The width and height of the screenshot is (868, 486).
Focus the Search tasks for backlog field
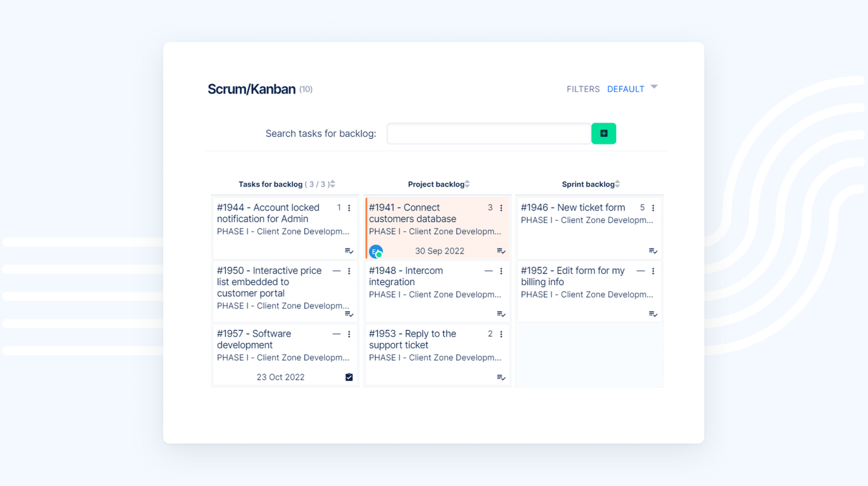(x=489, y=134)
